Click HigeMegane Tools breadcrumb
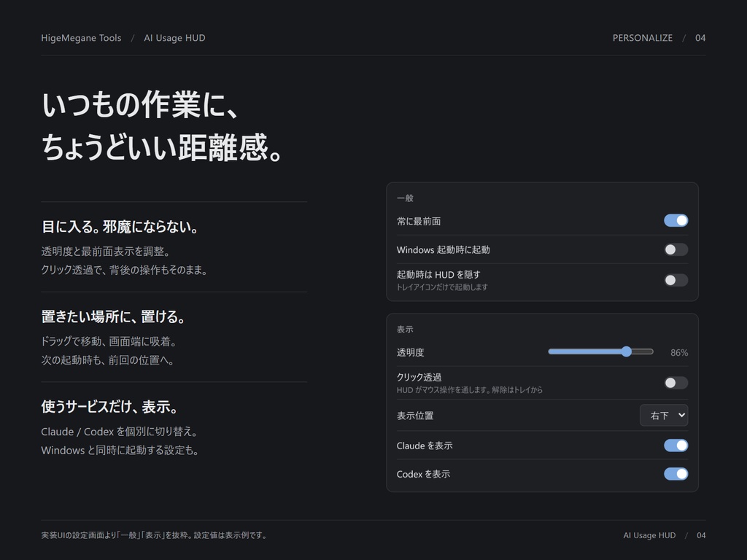Screen dimensions: 747x560 click(81, 38)
